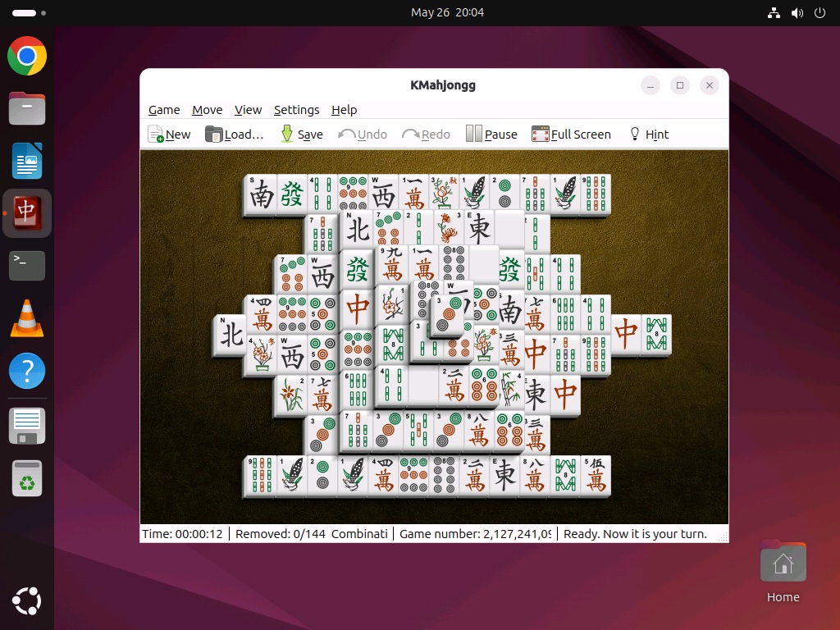Click the elapsed time in the status bar
840x630 pixels.
(x=182, y=534)
